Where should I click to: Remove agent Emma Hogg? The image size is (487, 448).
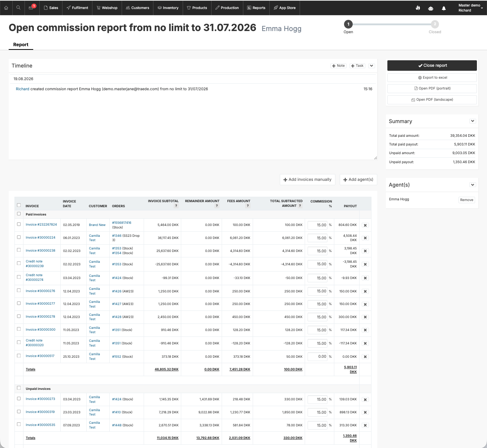coord(466,200)
